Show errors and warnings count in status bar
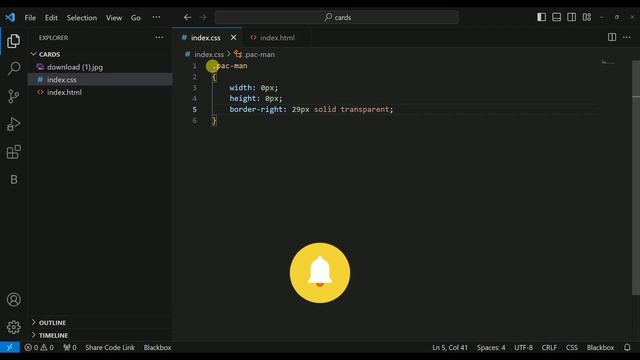This screenshot has width=640, height=360. click(39, 347)
